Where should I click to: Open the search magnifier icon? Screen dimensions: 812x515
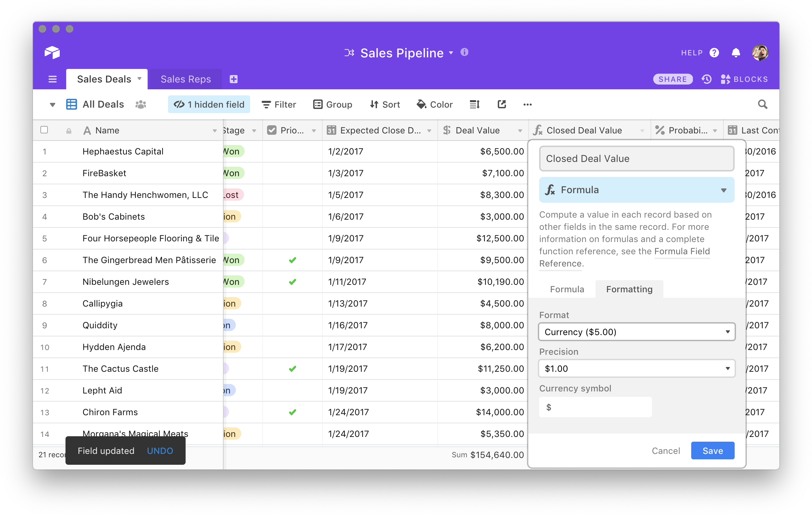pyautogui.click(x=762, y=104)
